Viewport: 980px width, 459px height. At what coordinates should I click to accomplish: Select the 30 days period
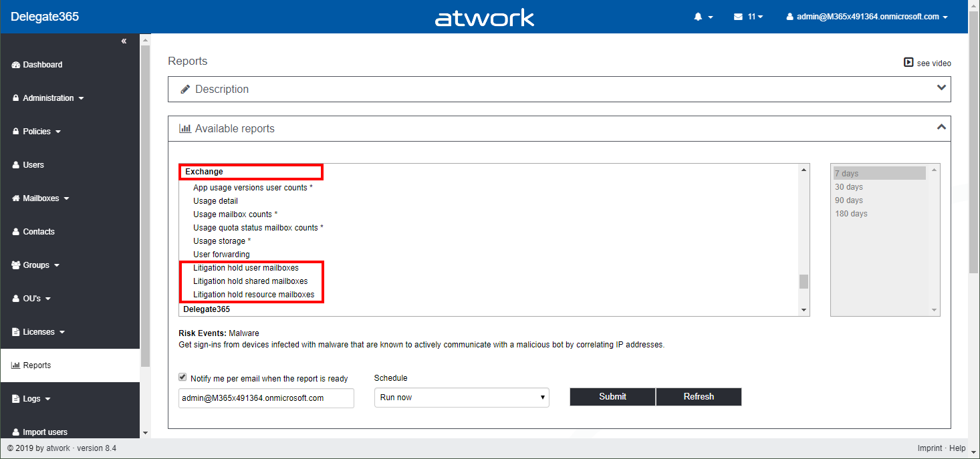879,187
